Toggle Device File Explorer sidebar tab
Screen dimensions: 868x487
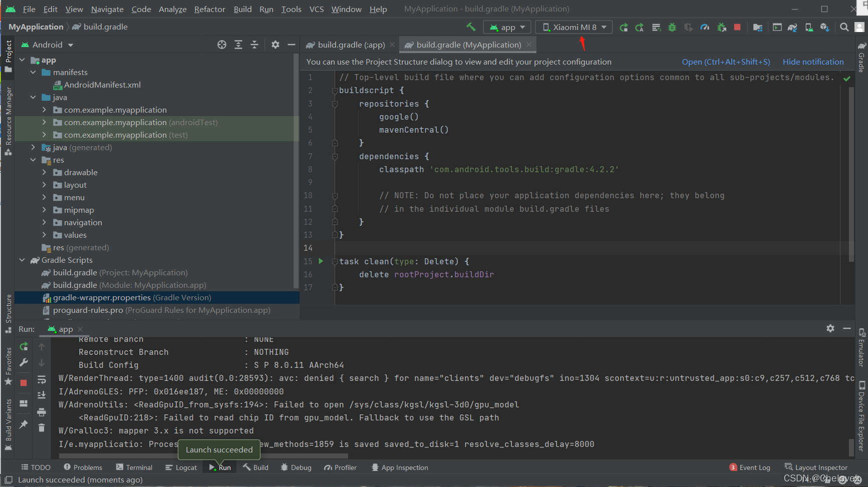(x=861, y=416)
